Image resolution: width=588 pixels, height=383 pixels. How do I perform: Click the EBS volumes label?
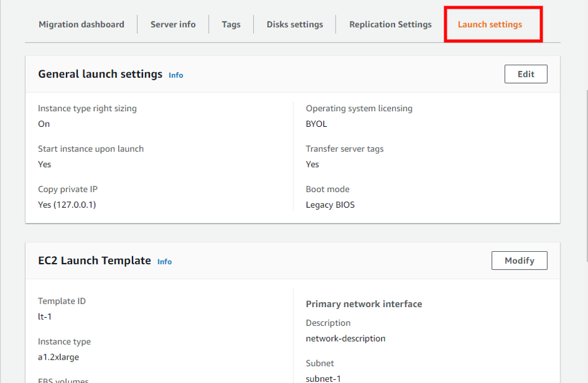pos(62,380)
